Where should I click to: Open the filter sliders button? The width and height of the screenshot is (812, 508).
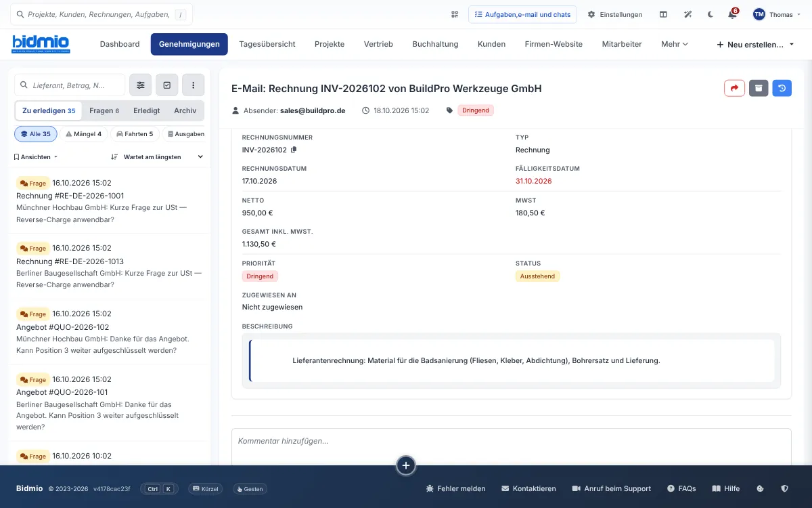pyautogui.click(x=141, y=85)
